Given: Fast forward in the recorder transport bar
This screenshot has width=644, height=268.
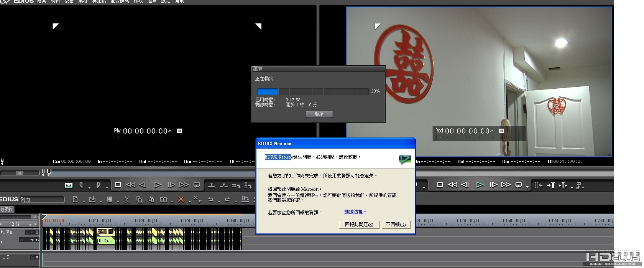Looking at the screenshot, I should point(506,185).
